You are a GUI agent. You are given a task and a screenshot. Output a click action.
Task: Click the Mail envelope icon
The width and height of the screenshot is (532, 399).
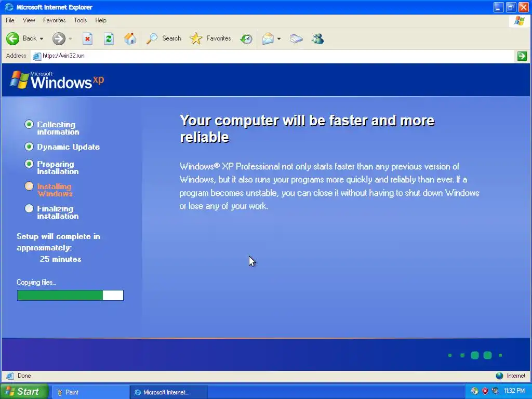pos(268,38)
